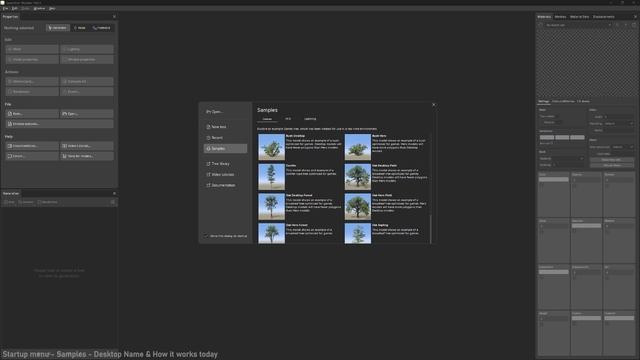This screenshot has height=360, width=640.
Task: Click the Generator mode button
Action: pyautogui.click(x=58, y=28)
